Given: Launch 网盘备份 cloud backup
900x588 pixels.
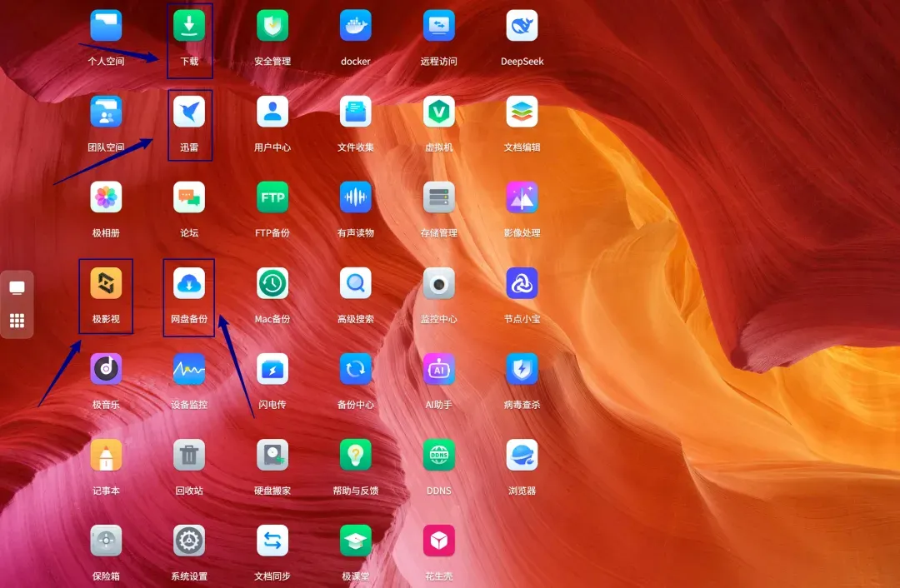Looking at the screenshot, I should click(189, 283).
